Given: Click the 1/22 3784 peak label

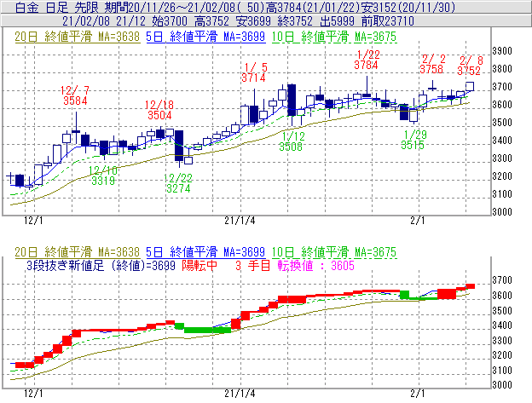Looking at the screenshot, I should tap(366, 60).
